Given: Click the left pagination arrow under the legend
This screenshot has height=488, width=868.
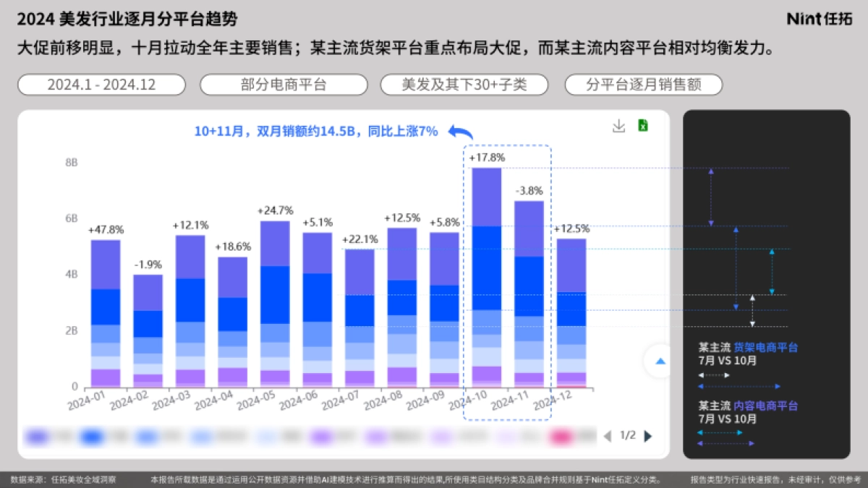Looking at the screenshot, I should click(x=608, y=435).
